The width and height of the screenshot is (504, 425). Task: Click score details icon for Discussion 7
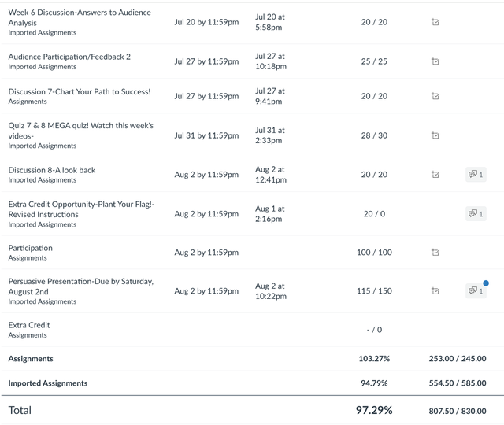point(435,96)
